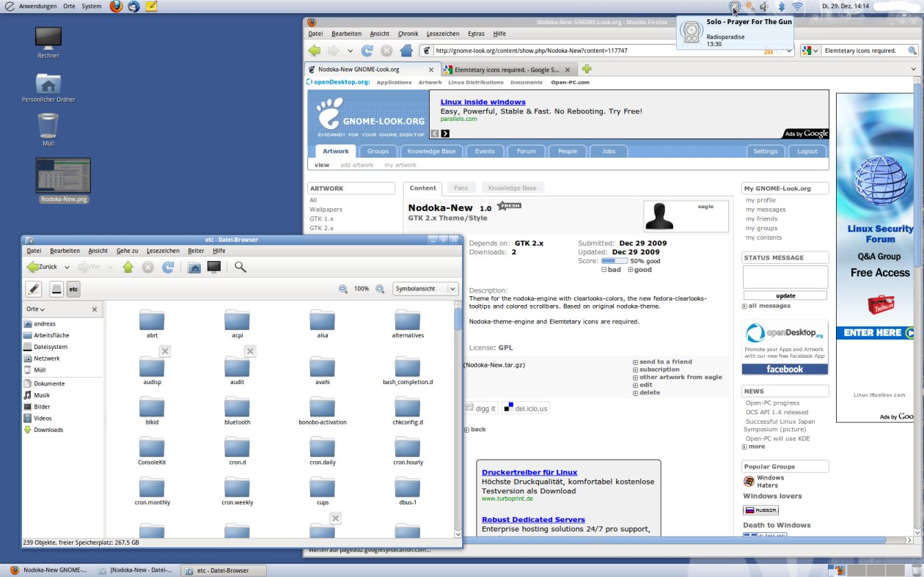The height and width of the screenshot is (577, 924).
Task: Click the disk drive path button
Action: tap(56, 289)
